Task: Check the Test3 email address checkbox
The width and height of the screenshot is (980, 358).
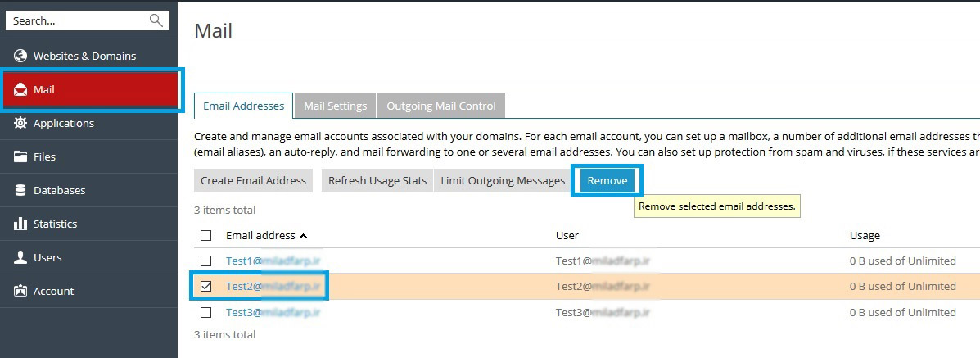Action: (x=206, y=312)
